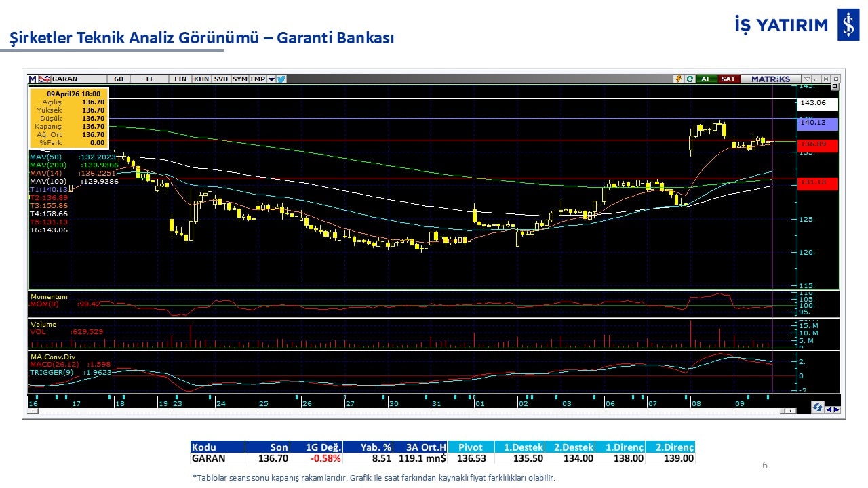
Task: Open the 60 period selector
Action: click(x=119, y=79)
